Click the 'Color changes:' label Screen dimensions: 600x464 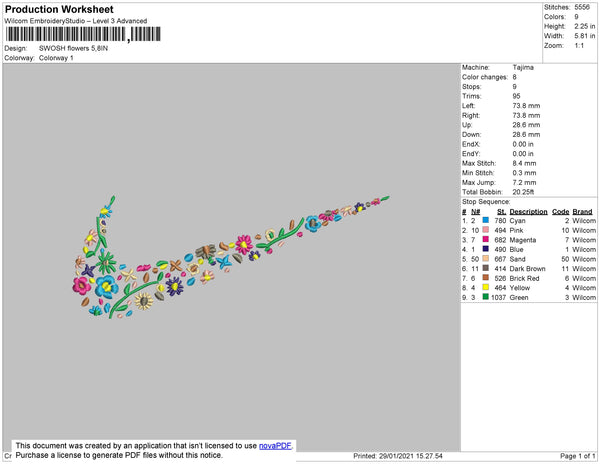point(485,77)
